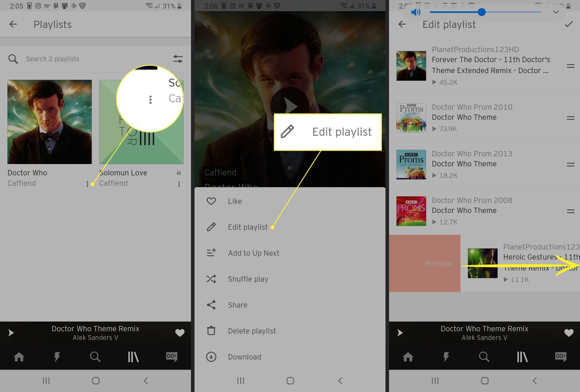The width and height of the screenshot is (580, 392).
Task: Open the Library icon in bottom bar
Action: click(133, 357)
